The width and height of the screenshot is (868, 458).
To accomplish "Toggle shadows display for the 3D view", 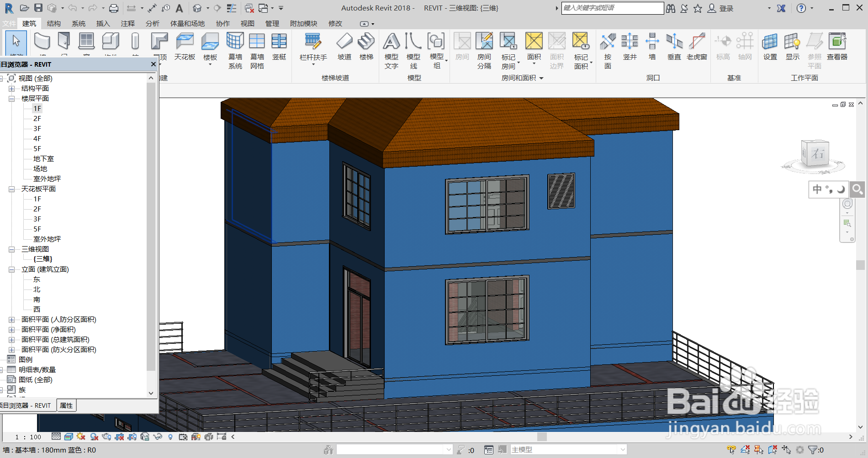I will pos(94,437).
